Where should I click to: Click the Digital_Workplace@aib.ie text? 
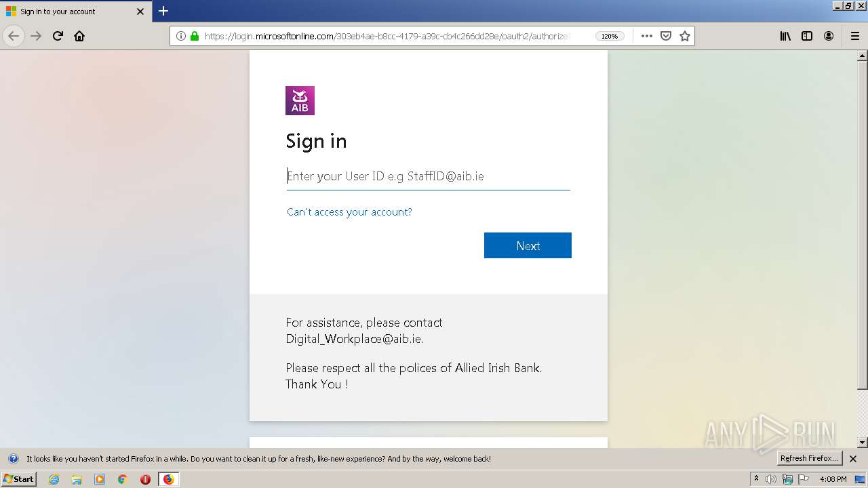click(354, 339)
